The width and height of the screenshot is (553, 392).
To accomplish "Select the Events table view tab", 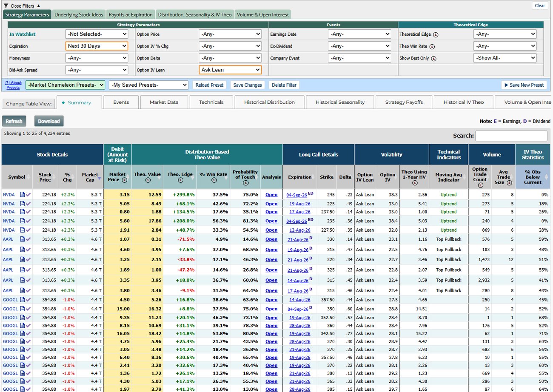I will (121, 102).
